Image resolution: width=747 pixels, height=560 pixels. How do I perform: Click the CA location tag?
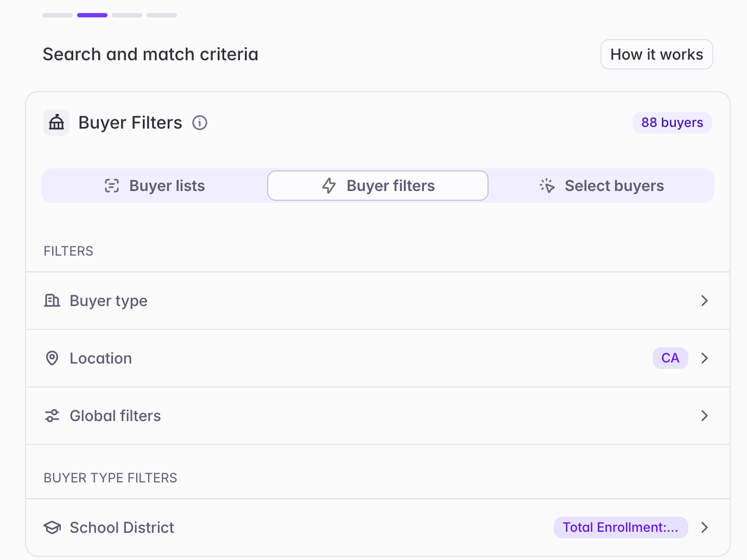pyautogui.click(x=670, y=358)
